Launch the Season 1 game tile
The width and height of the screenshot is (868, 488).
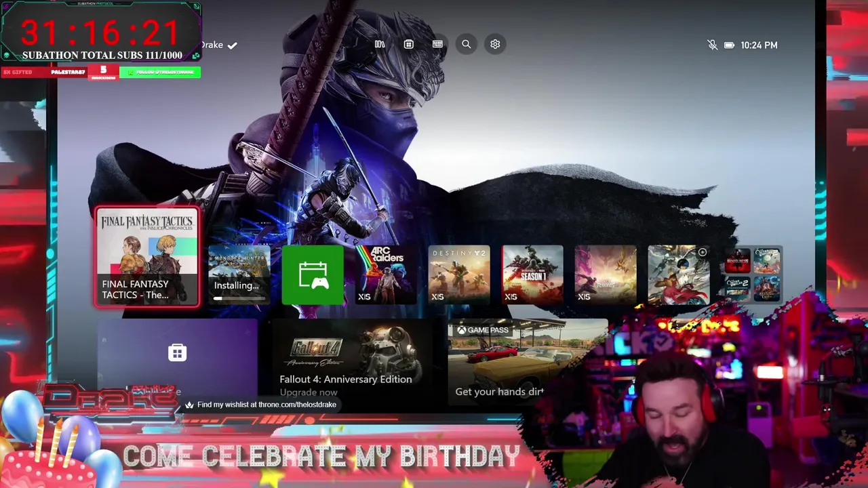click(532, 274)
